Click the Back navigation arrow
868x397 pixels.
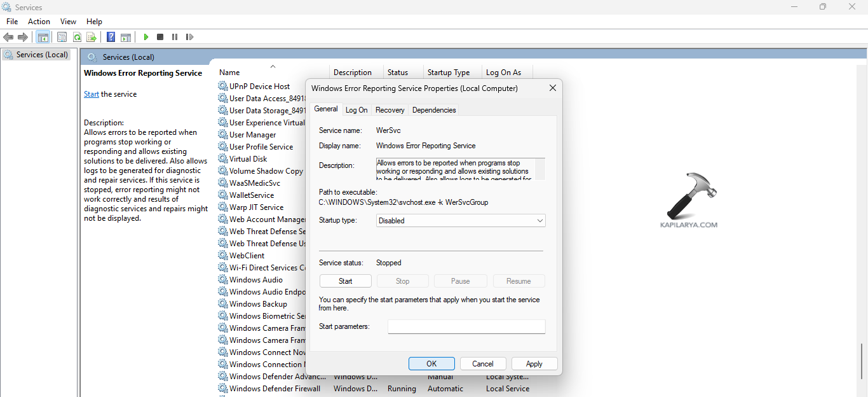click(8, 37)
